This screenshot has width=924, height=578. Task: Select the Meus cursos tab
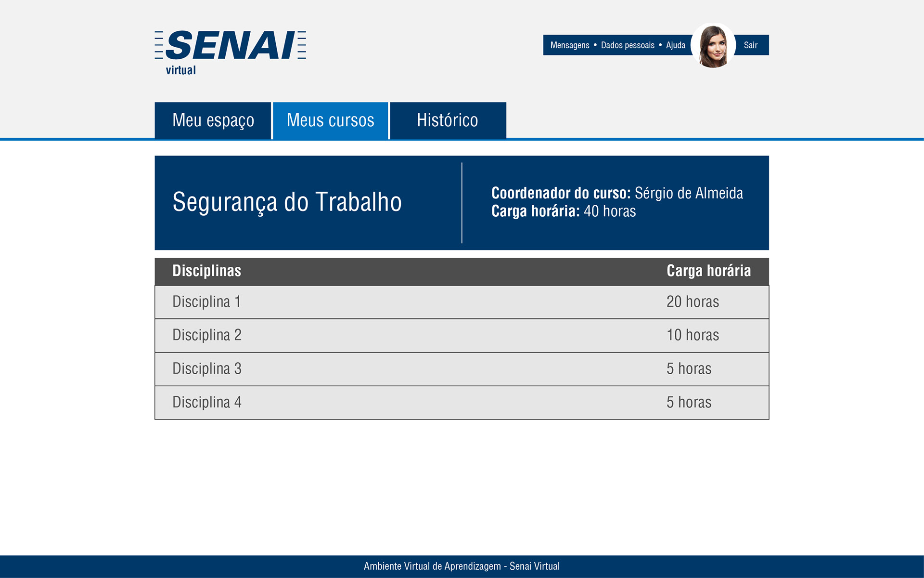coord(330,120)
